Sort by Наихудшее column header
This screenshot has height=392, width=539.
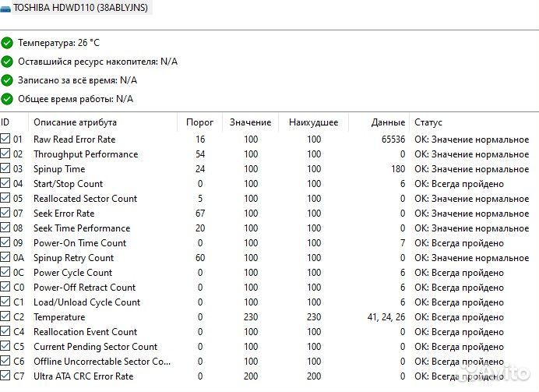[313, 122]
